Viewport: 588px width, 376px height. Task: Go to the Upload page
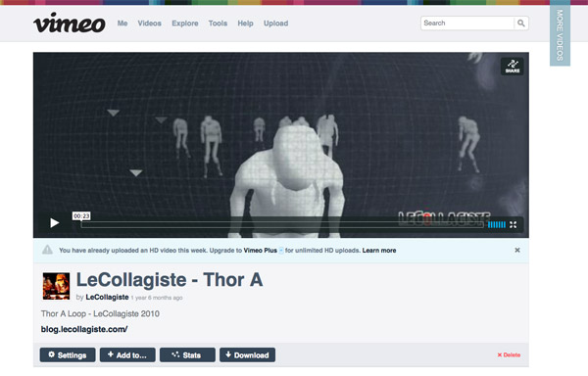(275, 23)
